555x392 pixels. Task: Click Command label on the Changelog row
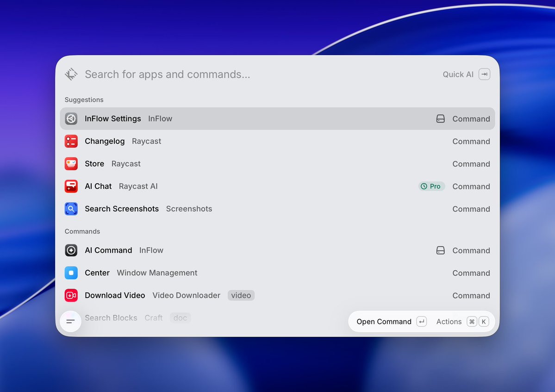point(471,141)
